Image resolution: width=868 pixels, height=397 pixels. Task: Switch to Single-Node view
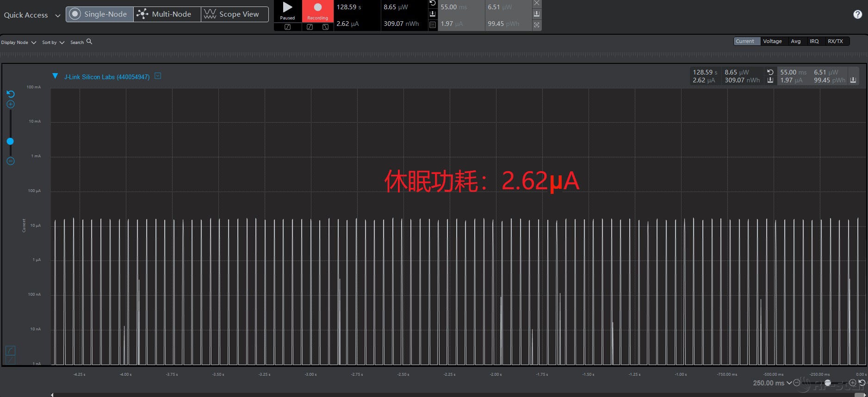(x=100, y=14)
